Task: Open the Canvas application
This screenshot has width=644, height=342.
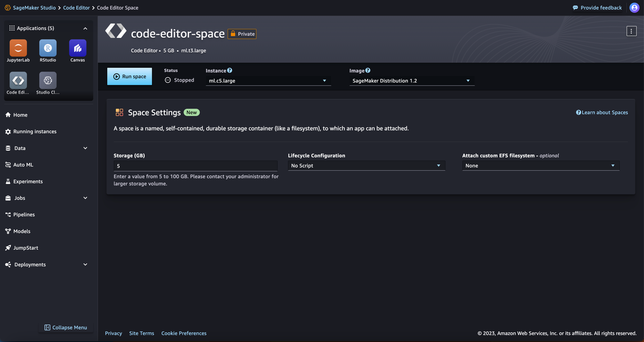Action: [77, 48]
